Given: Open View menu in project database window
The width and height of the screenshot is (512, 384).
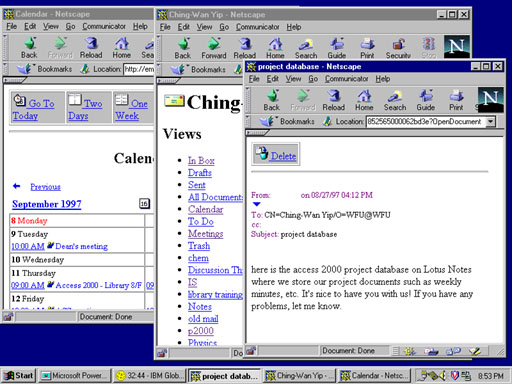Looking at the screenshot, I should pyautogui.click(x=293, y=79).
